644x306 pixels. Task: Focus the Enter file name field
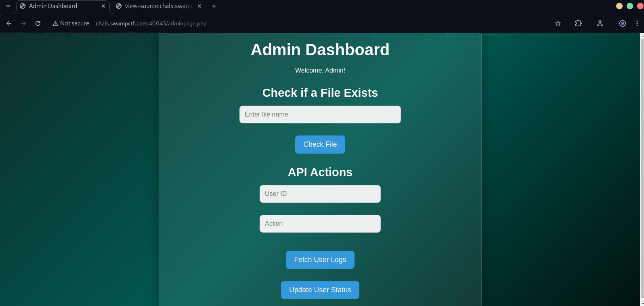320,114
